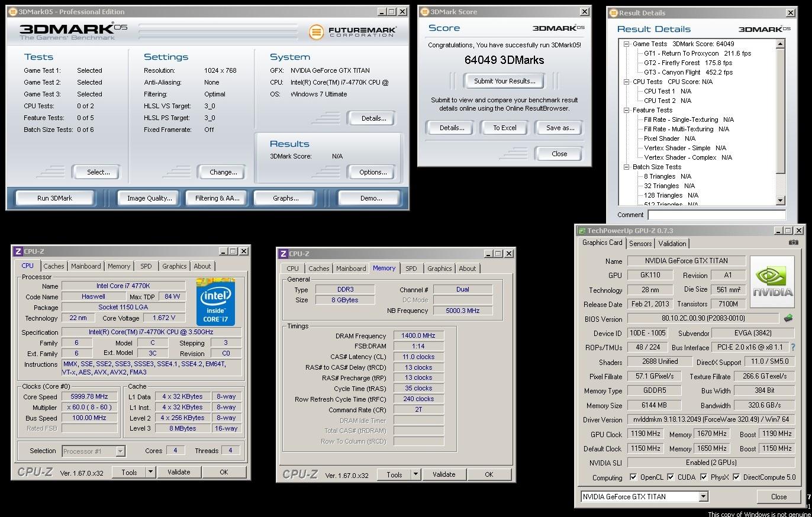
Task: Click the Comment input field
Action: (717, 215)
